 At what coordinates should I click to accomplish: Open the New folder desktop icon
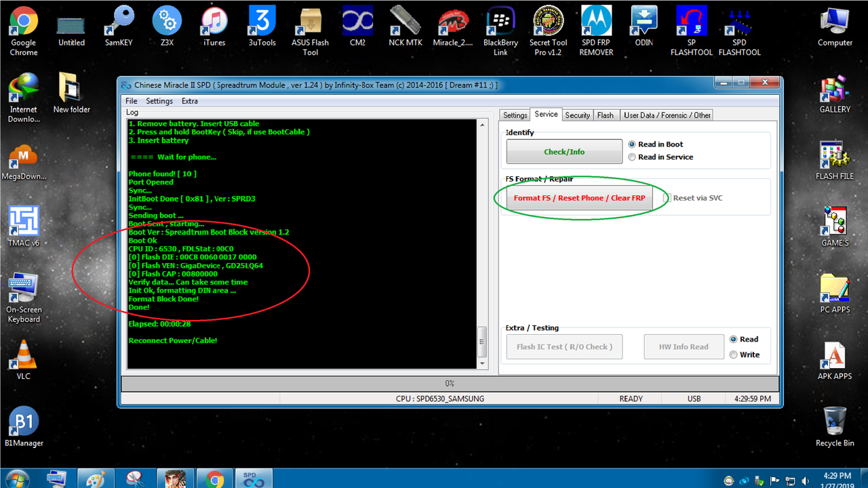(71, 93)
